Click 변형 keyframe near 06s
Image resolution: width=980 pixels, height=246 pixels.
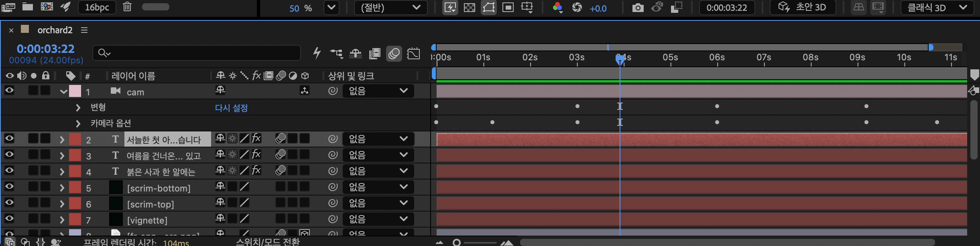717,106
